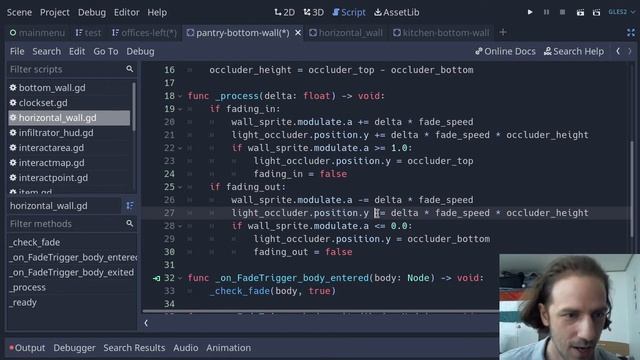Open the Search Results panel
Viewport: 640px width, 360px height.
point(134,348)
